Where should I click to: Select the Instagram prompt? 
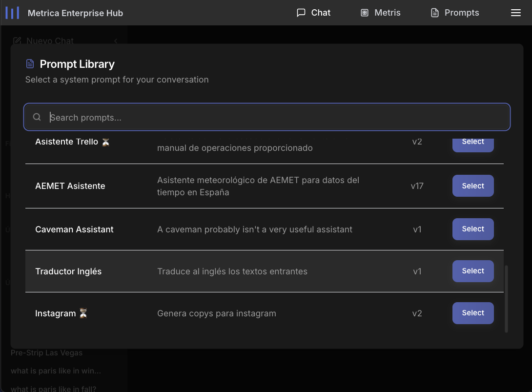click(472, 313)
